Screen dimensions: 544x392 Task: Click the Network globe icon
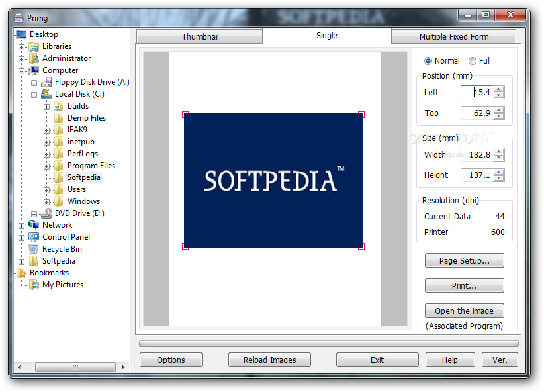(34, 225)
